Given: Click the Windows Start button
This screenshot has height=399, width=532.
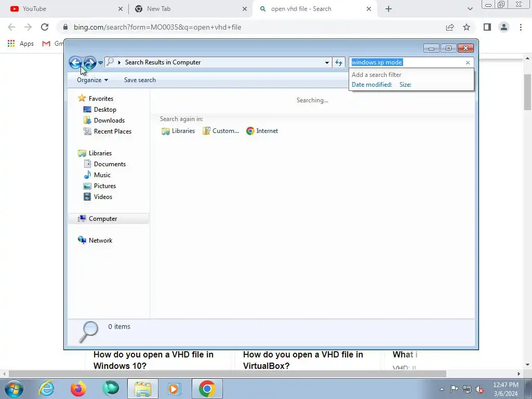Looking at the screenshot, I should [x=14, y=389].
